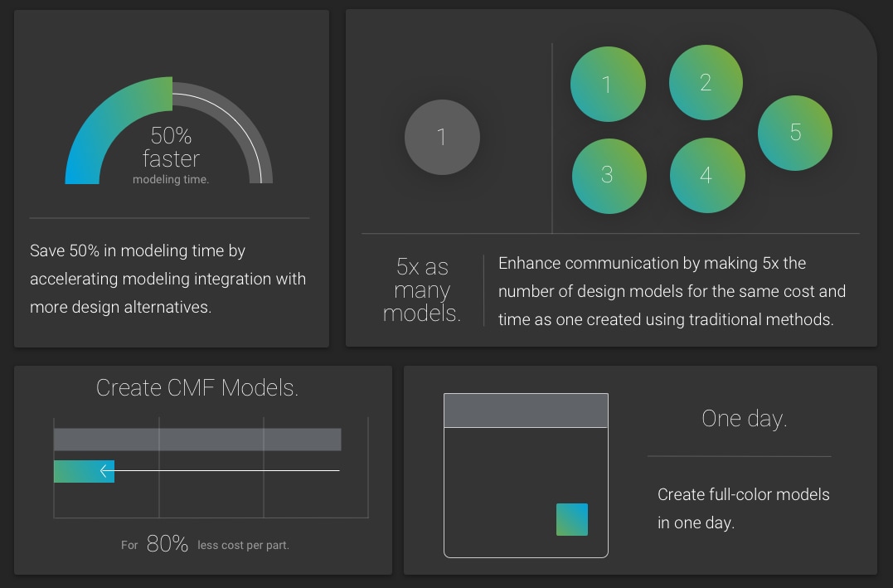Click the gray calendar header bar
The image size is (893, 588).
526,411
